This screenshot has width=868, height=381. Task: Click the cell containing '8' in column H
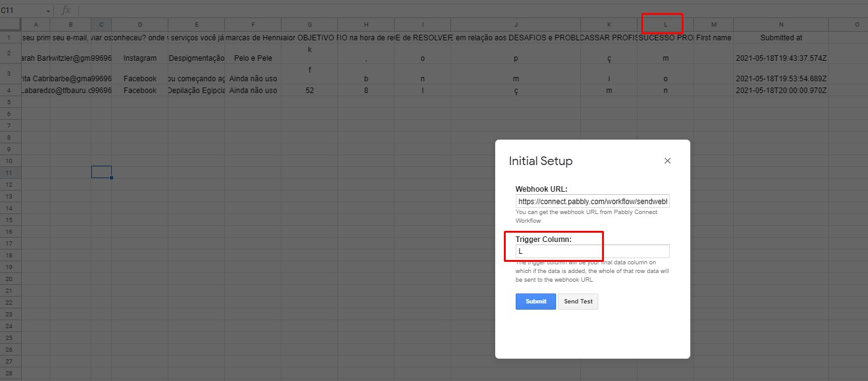366,91
